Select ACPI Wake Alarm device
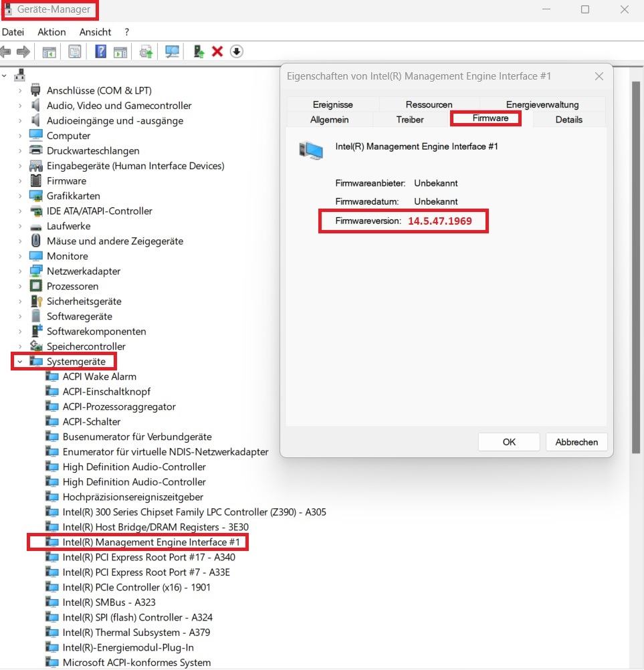The image size is (644, 670). 99,376
